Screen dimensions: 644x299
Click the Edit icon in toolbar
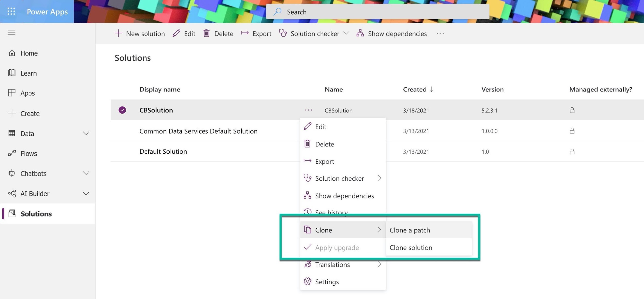[x=175, y=33]
